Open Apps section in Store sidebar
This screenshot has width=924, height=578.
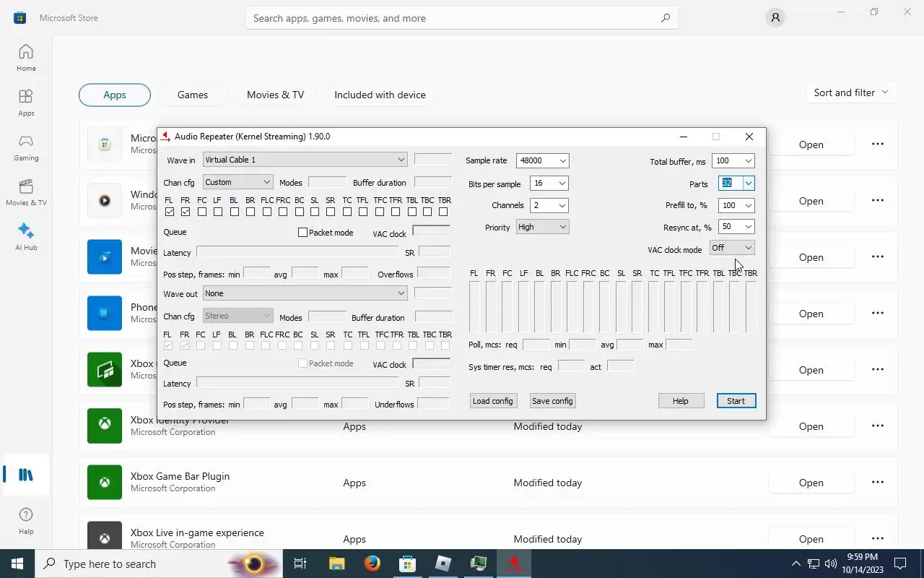26,103
